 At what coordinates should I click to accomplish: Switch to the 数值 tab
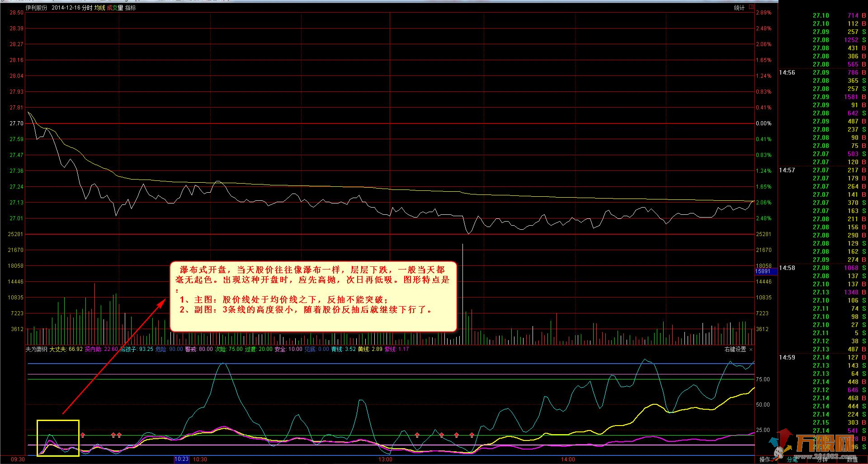click(x=852, y=459)
